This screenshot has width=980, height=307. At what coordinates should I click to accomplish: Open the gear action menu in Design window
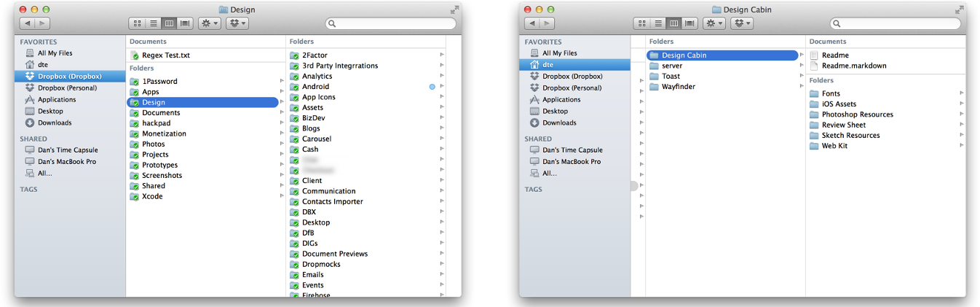(209, 24)
